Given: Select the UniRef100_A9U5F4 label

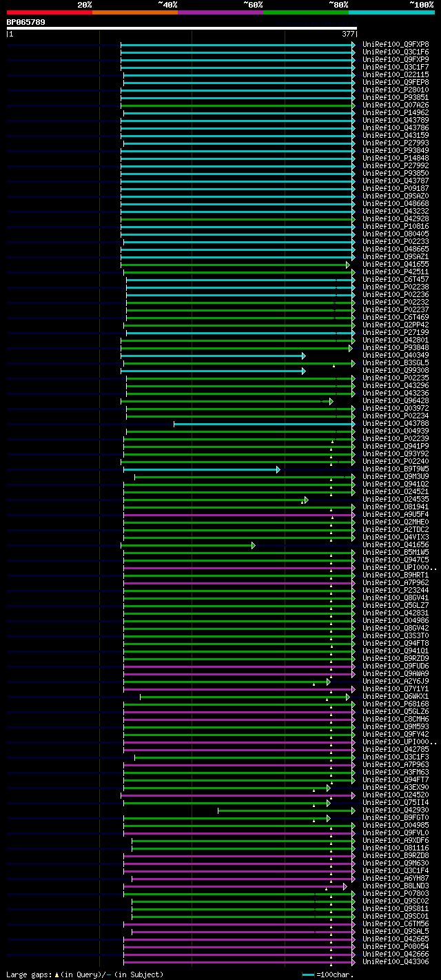Looking at the screenshot, I should [396, 515].
